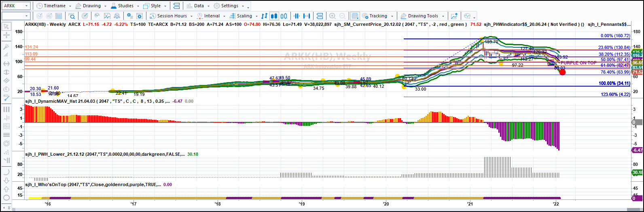Click the '61.80% (82.47)' Fibonacci label
Screen dimensions: 644x212
(x=616, y=65)
